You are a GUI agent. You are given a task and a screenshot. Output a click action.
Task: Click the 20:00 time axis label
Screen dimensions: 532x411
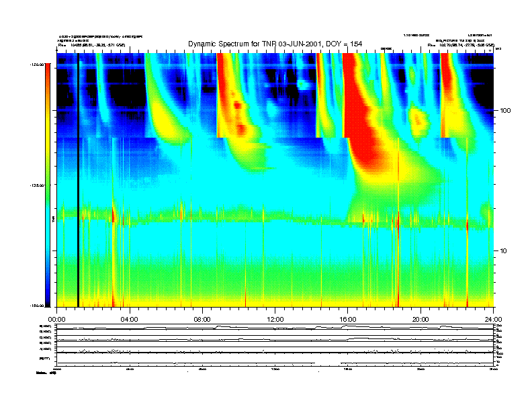[x=420, y=320]
